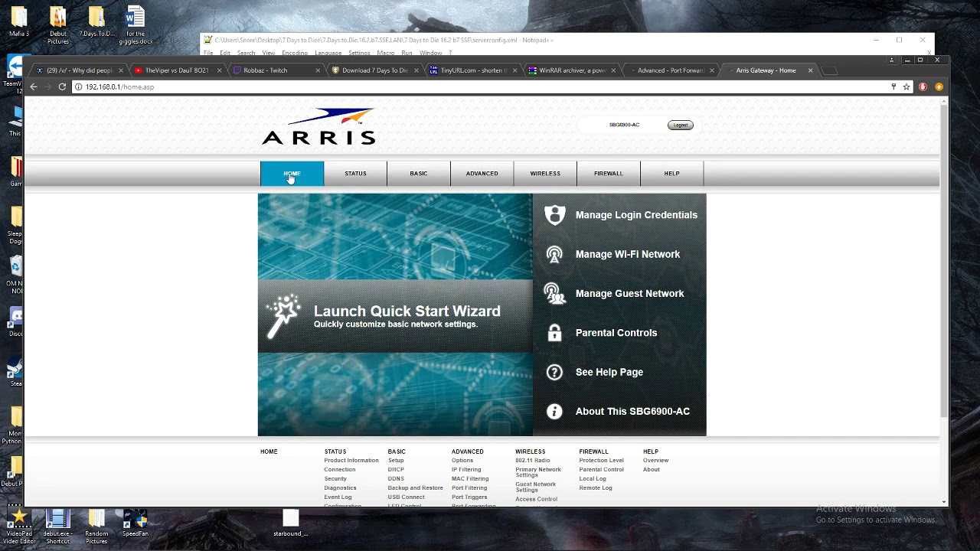Open debut.exe Shortcut on desktop

pyautogui.click(x=57, y=527)
